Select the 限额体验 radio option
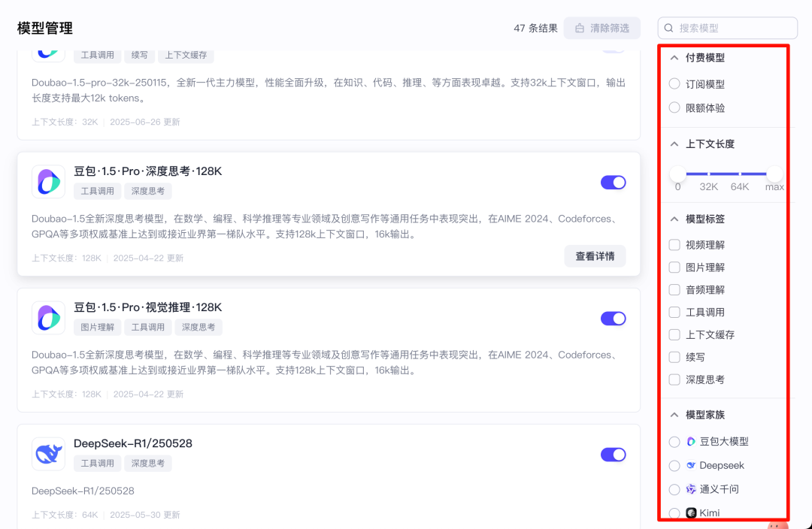Viewport: 812px width, 529px height. (674, 107)
